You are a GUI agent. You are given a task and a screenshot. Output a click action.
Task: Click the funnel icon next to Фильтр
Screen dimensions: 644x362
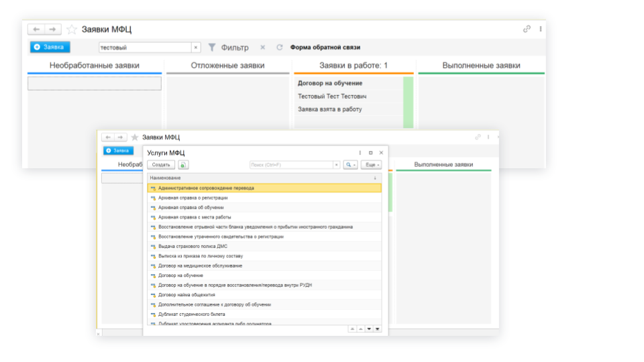pos(212,48)
